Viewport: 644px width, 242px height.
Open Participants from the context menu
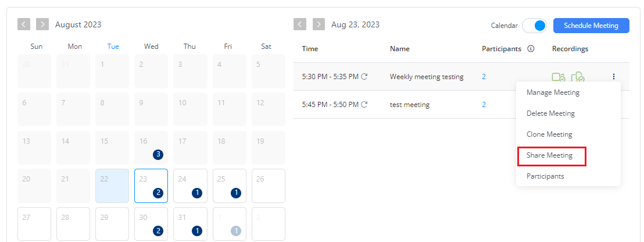(x=545, y=176)
